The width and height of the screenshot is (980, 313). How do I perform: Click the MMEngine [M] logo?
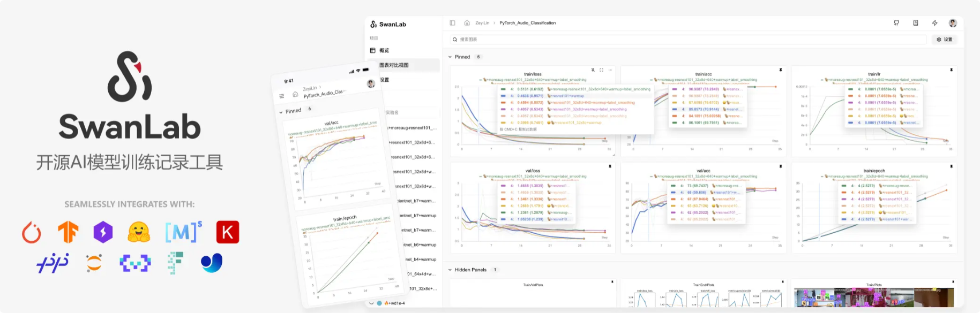click(183, 232)
